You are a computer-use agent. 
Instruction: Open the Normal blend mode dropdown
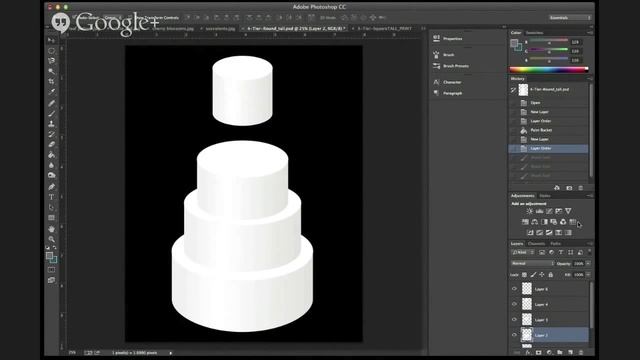click(x=533, y=264)
